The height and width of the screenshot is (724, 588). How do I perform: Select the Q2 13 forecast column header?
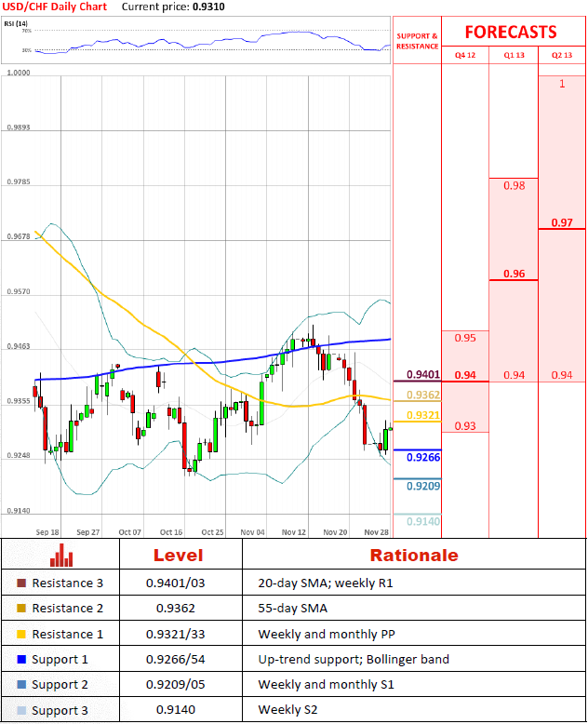[x=562, y=55]
